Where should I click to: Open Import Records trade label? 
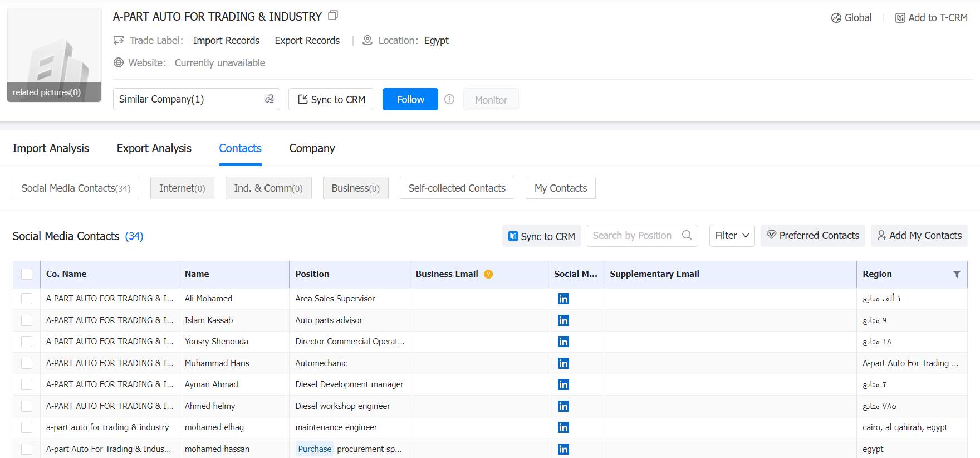[x=226, y=41]
